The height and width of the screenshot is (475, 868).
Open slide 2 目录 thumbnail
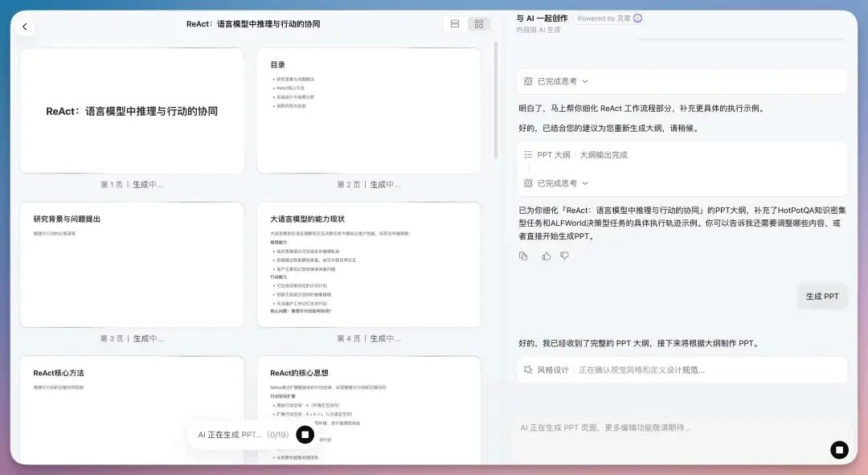(369, 111)
